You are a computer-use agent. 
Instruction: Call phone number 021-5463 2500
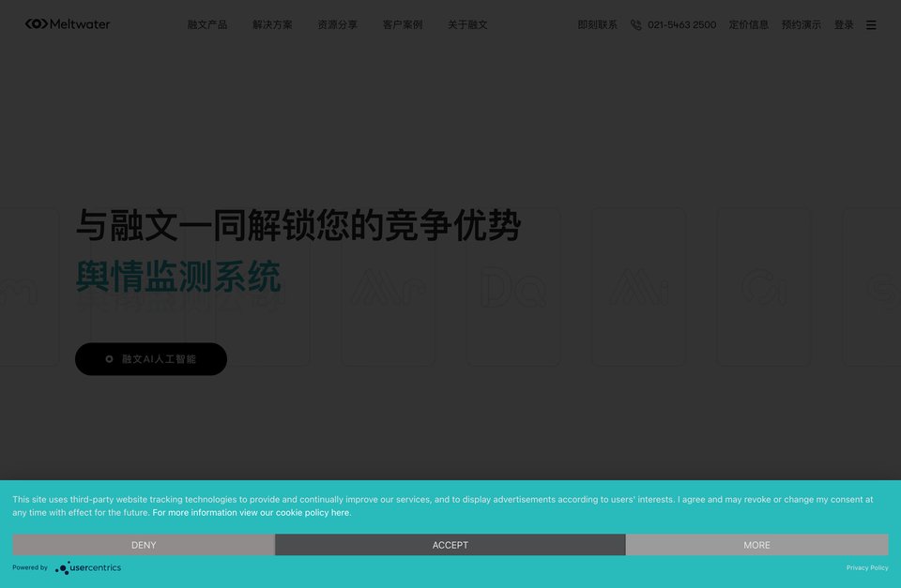click(x=681, y=24)
